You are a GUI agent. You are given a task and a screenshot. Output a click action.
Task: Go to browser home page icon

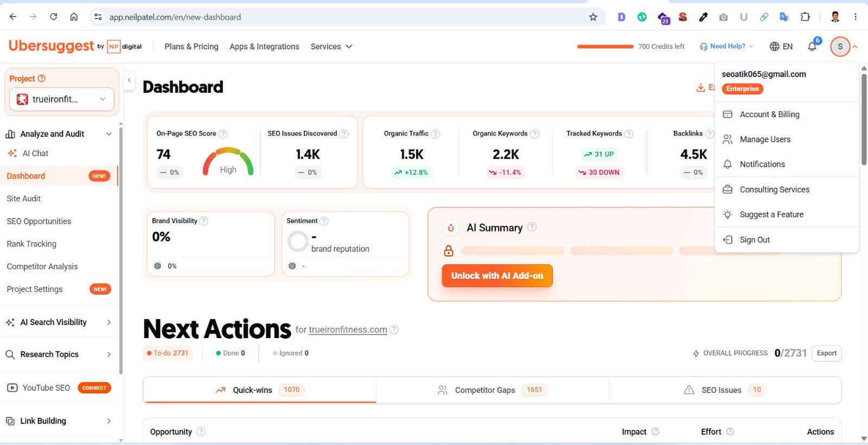point(74,17)
